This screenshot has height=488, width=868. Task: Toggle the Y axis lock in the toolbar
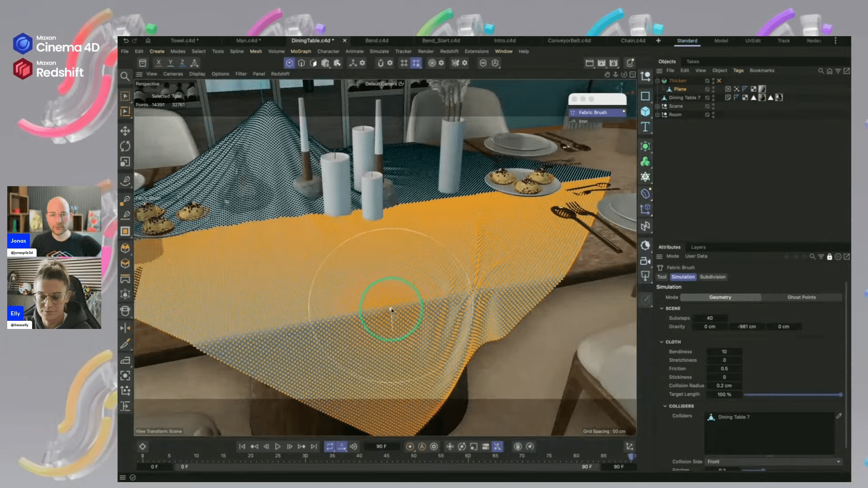pyautogui.click(x=170, y=63)
